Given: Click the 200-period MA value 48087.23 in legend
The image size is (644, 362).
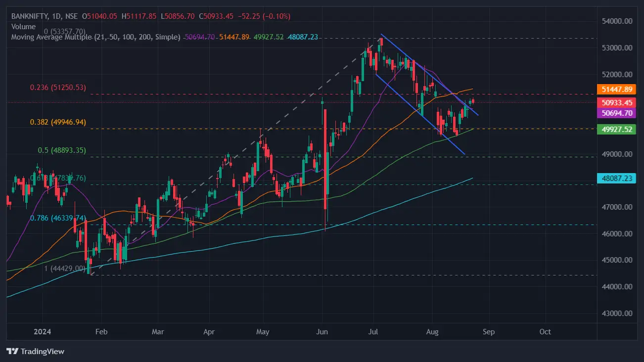Looking at the screenshot, I should 303,37.
